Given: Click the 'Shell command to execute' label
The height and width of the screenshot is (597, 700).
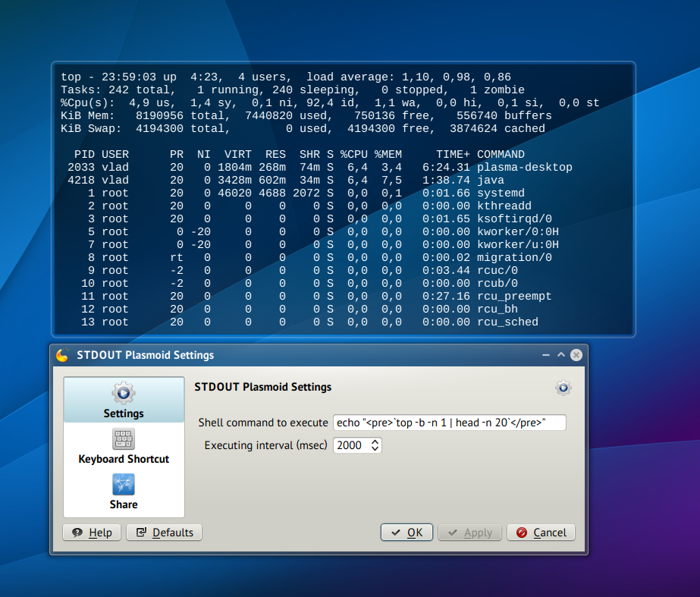Looking at the screenshot, I should pos(263,423).
